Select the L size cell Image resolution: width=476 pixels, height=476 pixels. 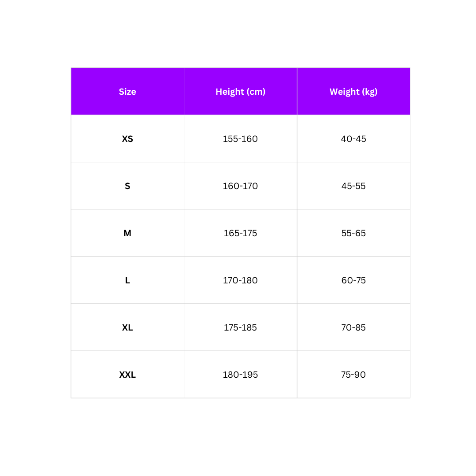tap(127, 280)
